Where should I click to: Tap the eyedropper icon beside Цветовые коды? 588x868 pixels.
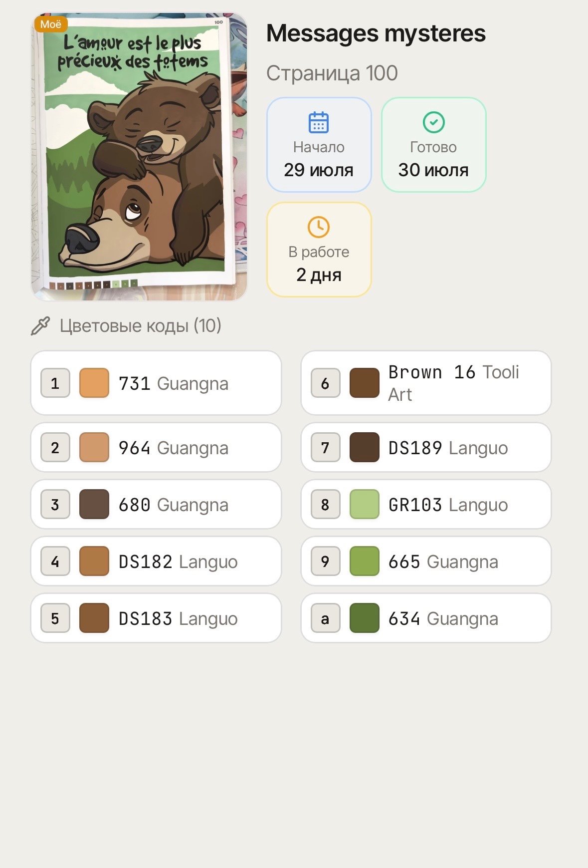(x=40, y=326)
